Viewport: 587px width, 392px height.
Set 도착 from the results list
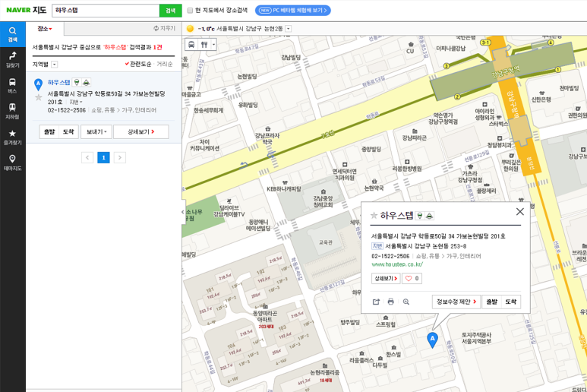(68, 131)
